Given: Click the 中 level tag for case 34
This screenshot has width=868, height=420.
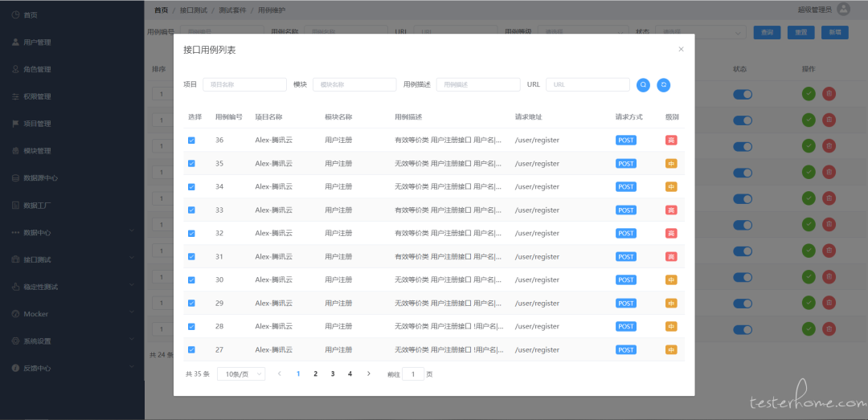Looking at the screenshot, I should pyautogui.click(x=671, y=187).
